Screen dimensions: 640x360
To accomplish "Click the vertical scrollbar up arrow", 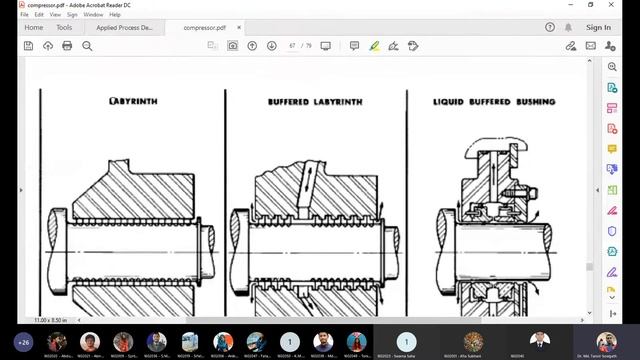I will coord(589,60).
